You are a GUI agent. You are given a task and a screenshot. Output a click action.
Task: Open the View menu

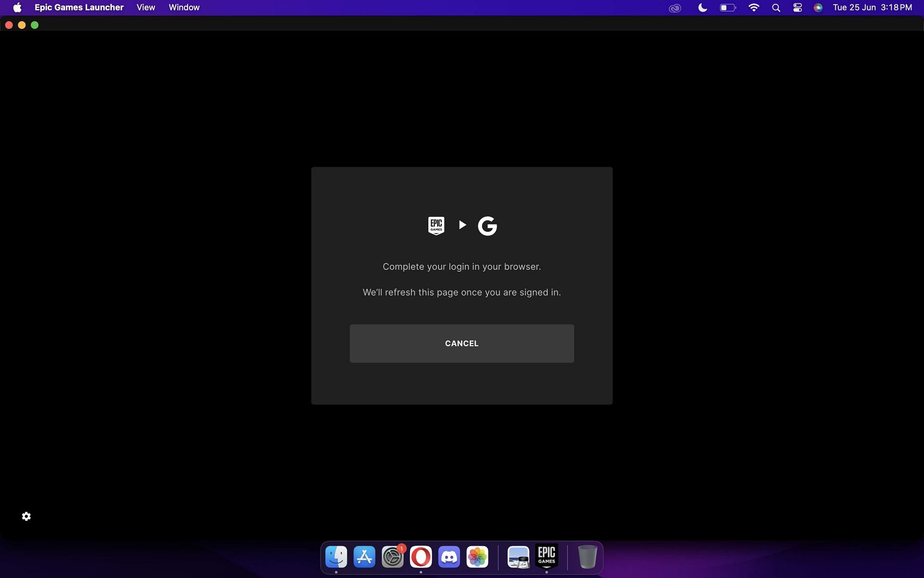click(146, 7)
